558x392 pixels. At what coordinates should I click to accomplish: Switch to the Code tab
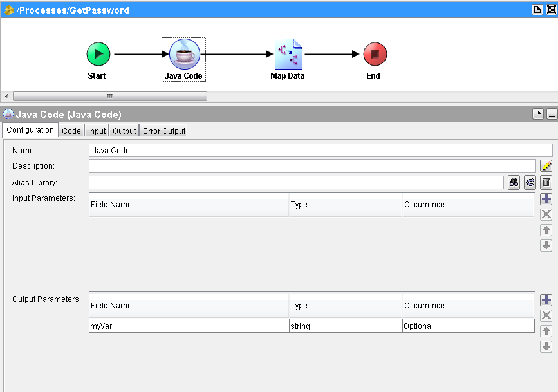click(x=71, y=131)
